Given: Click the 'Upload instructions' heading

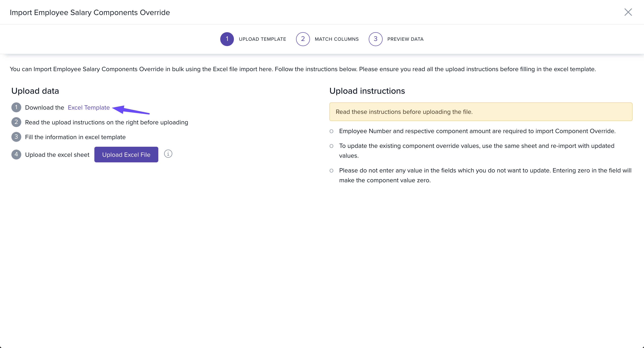Looking at the screenshot, I should 367,91.
